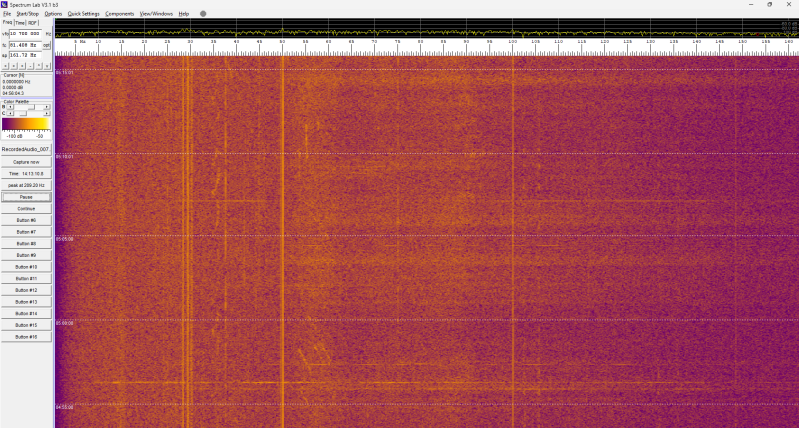Switch to the Time tab
799x428 pixels.
pyautogui.click(x=20, y=23)
